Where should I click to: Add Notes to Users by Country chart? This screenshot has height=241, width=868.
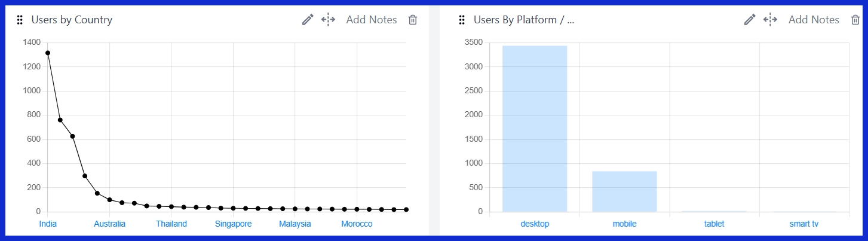pos(371,20)
